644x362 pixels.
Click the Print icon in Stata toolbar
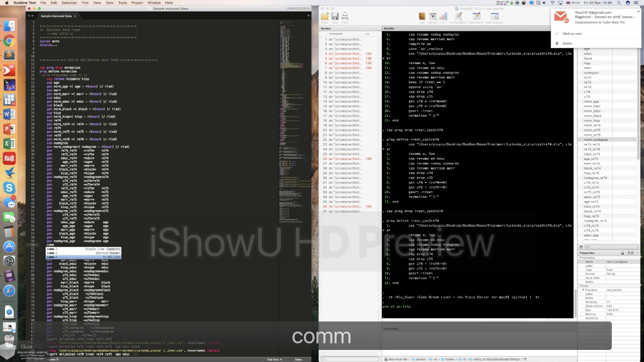coord(345,18)
